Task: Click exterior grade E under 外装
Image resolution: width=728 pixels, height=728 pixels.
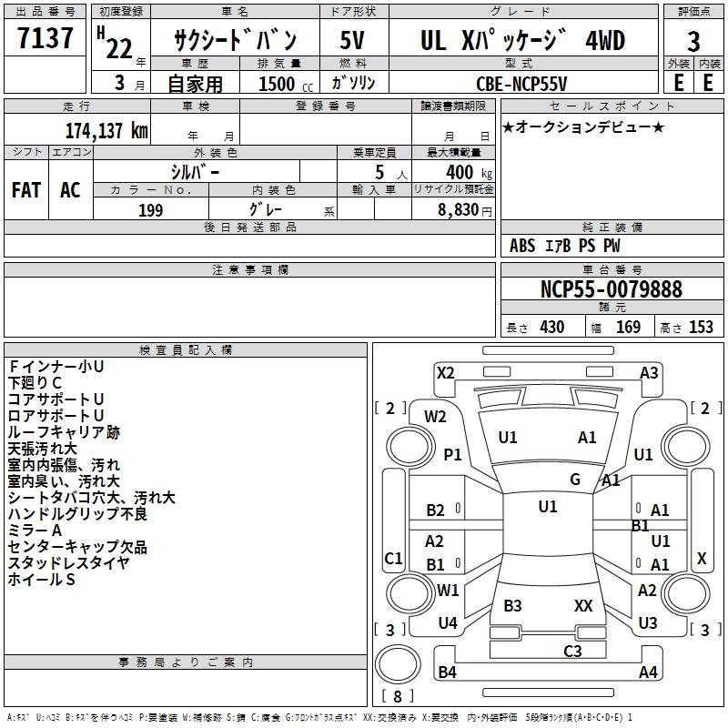Action: [x=679, y=83]
